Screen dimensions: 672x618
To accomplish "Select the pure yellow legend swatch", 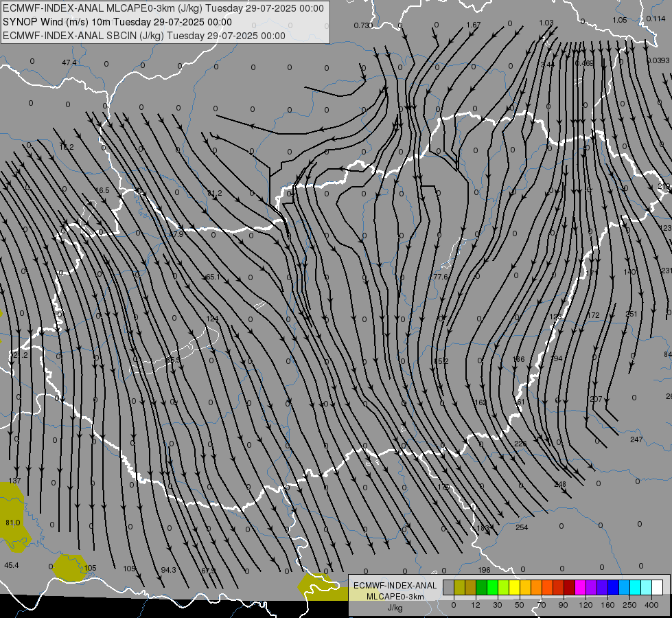I will (515, 587).
